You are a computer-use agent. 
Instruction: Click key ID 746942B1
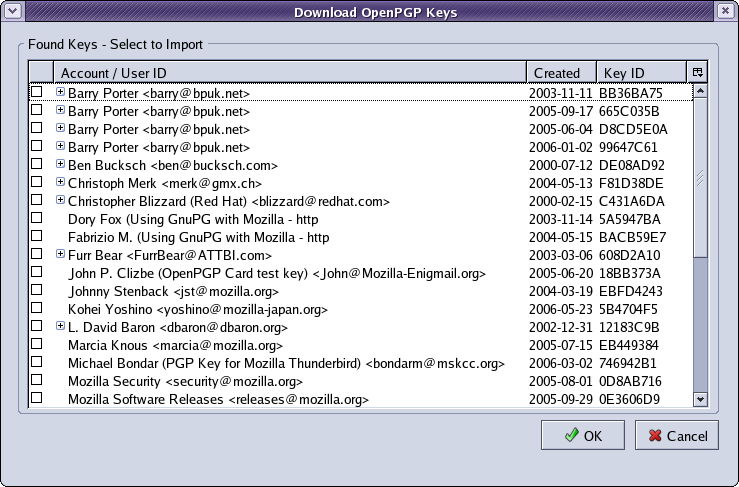point(628,363)
